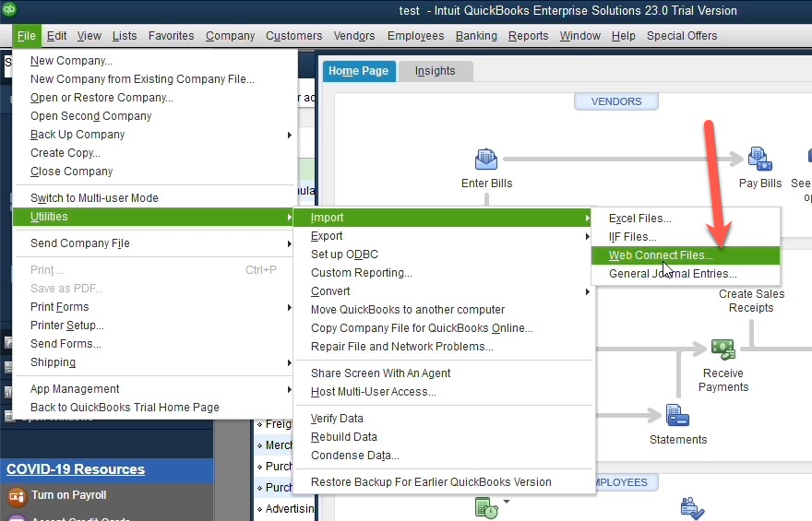Select the Home Page tab
812x521 pixels.
(x=358, y=71)
